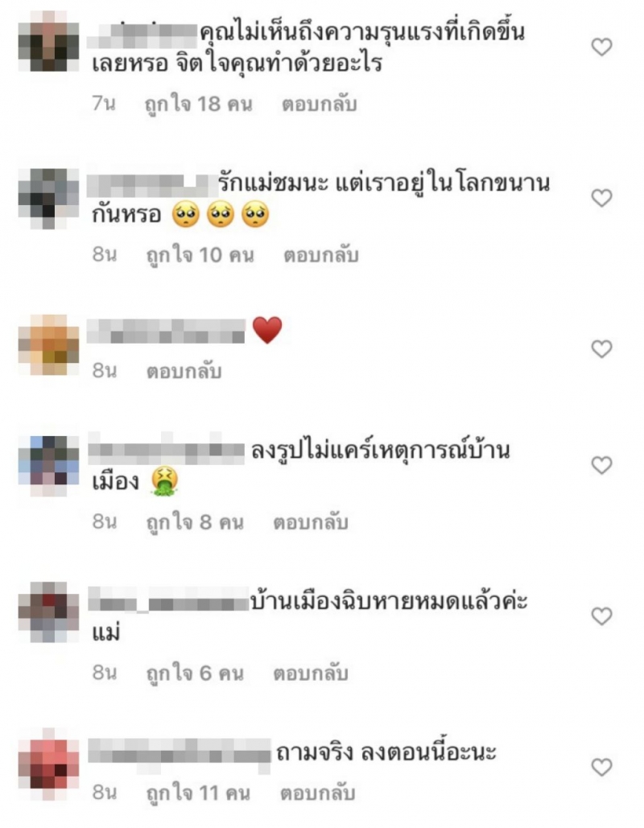Open likes list ถูกใจ 11 คน
The image size is (644, 828).
click(198, 793)
